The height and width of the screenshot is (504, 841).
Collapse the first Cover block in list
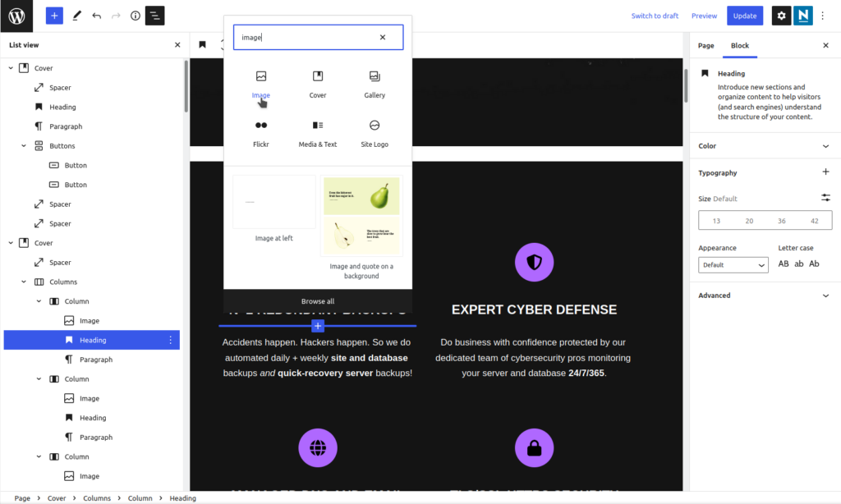point(11,68)
